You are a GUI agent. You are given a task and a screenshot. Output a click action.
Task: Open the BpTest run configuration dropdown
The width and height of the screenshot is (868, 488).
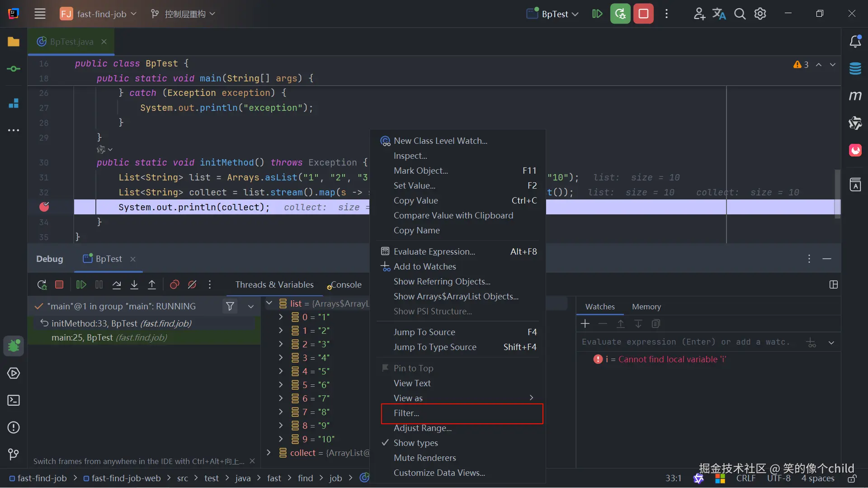[554, 14]
